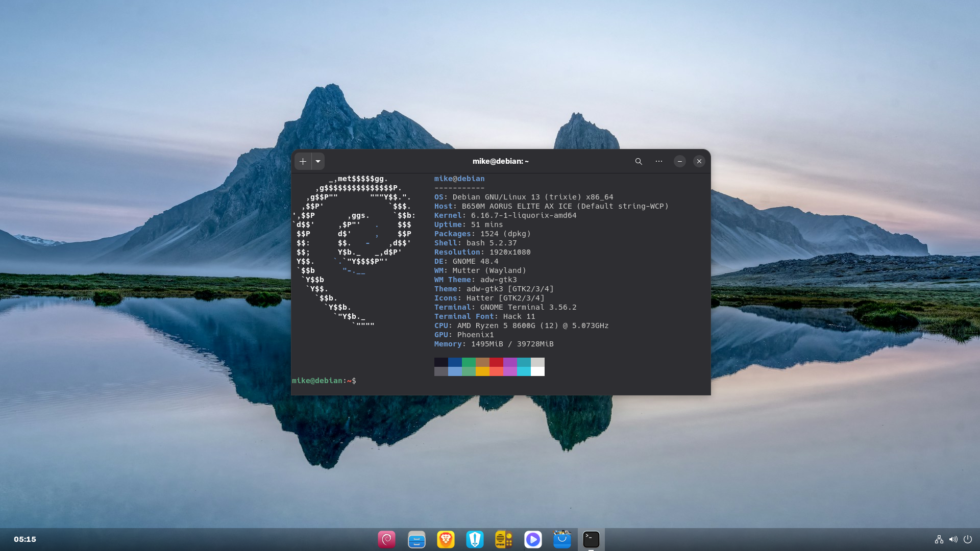Open the terminal three-dots menu

[659, 161]
